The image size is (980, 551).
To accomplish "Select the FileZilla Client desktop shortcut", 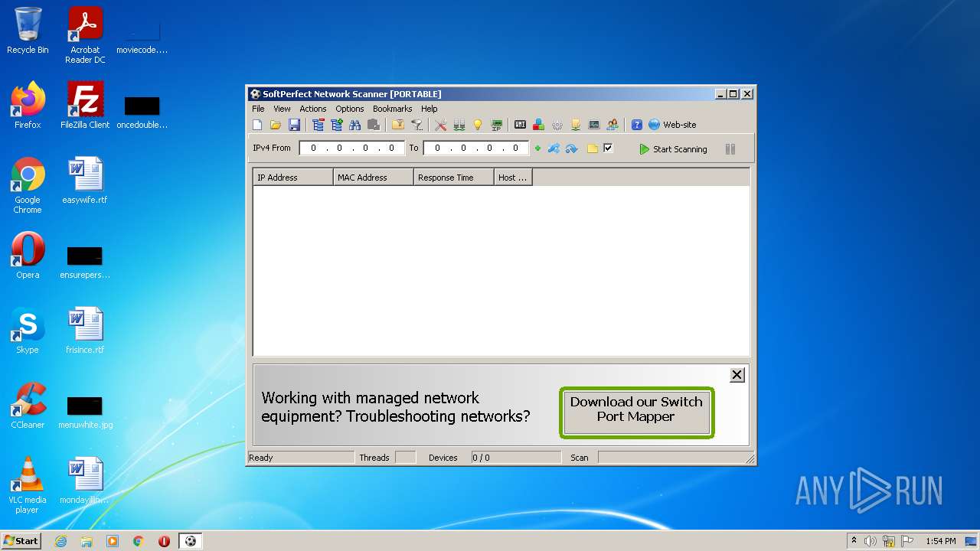I will [85, 105].
